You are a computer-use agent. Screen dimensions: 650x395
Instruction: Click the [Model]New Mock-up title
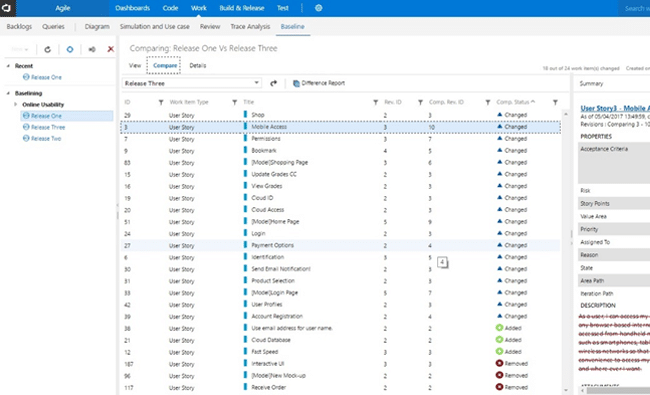point(278,376)
